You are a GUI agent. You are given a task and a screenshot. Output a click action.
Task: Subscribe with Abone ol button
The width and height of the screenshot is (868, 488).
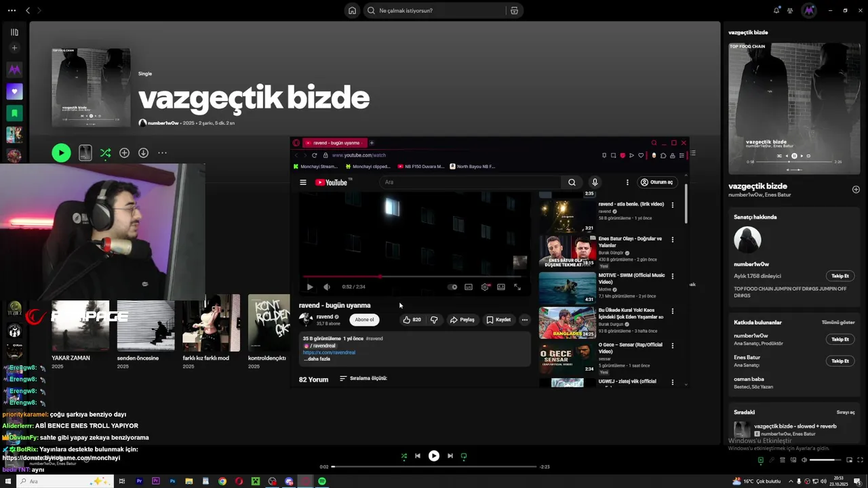coord(364,319)
